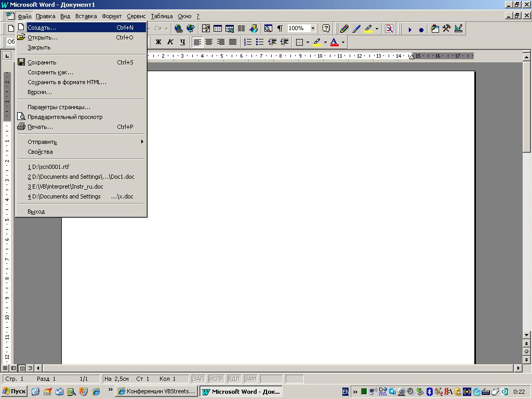Click the blue play arrow icon

[x=410, y=30]
